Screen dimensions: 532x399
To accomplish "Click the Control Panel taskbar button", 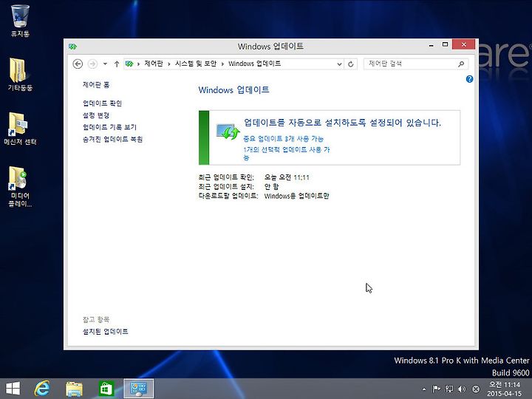I will [138, 389].
